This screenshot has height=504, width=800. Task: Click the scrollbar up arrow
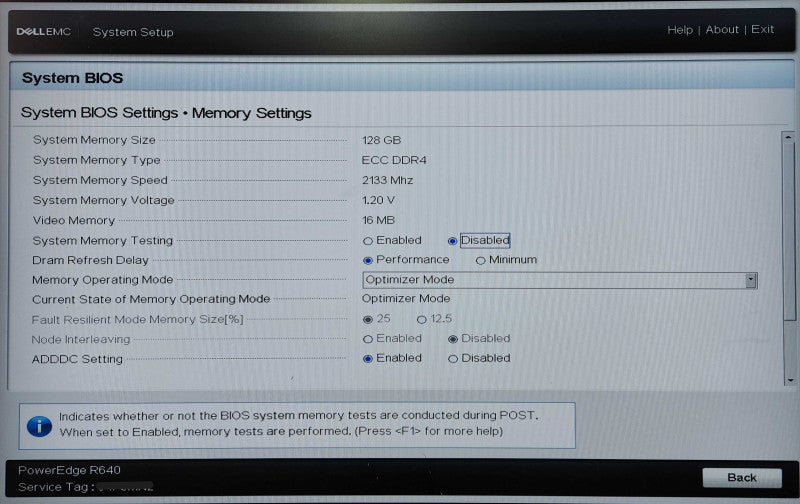[789, 137]
